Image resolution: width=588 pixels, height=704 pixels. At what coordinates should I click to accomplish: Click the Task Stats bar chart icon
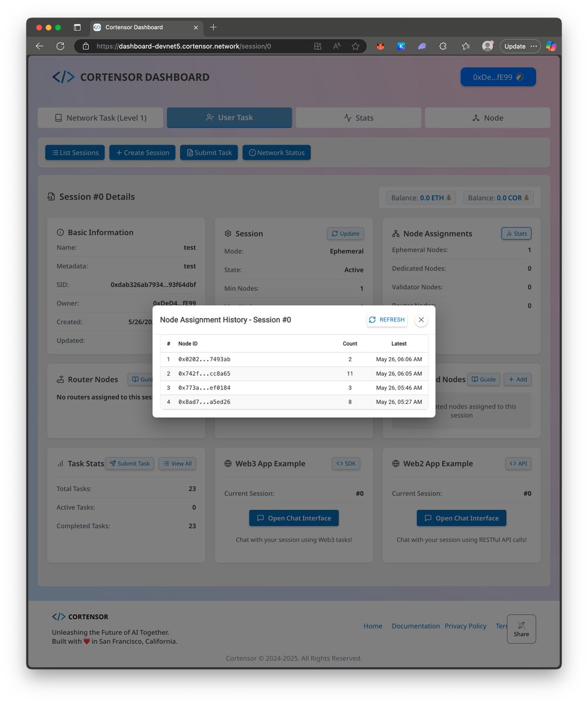tap(60, 463)
